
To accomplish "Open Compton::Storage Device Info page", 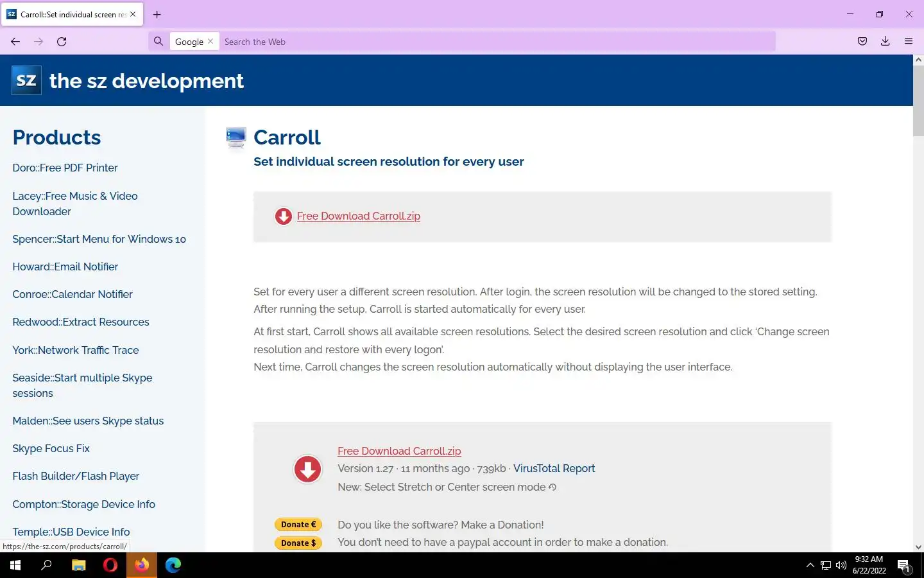I will tap(83, 504).
